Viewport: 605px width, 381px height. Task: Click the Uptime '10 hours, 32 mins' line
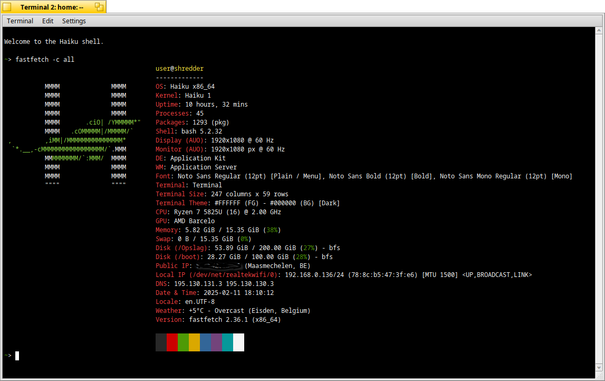202,104
